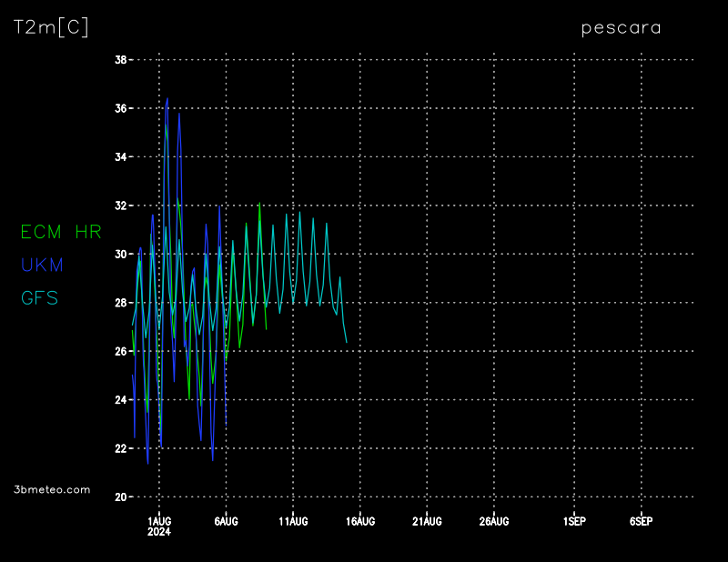Click the 38 temperature axis label
The image size is (728, 562).
pyautogui.click(x=120, y=60)
